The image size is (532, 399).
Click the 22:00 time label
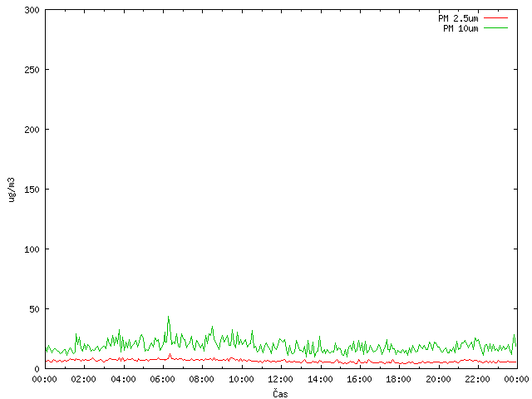pyautogui.click(x=477, y=379)
